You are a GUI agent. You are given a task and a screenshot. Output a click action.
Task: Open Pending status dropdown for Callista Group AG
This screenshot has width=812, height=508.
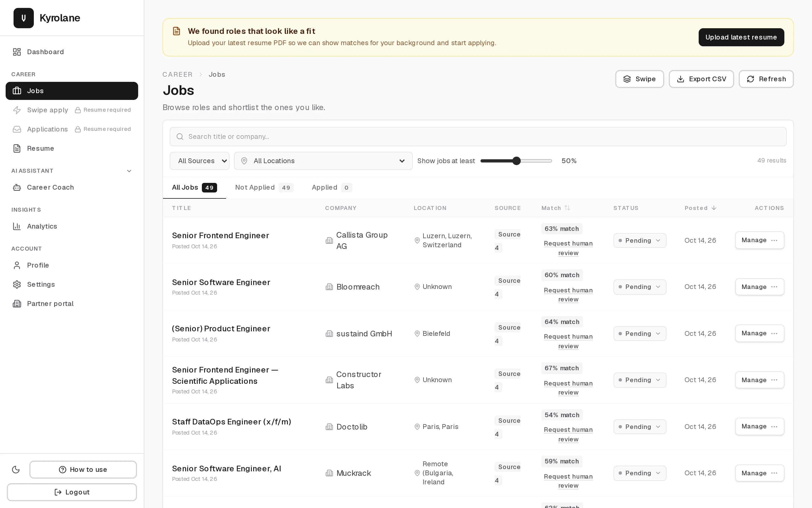coord(639,240)
